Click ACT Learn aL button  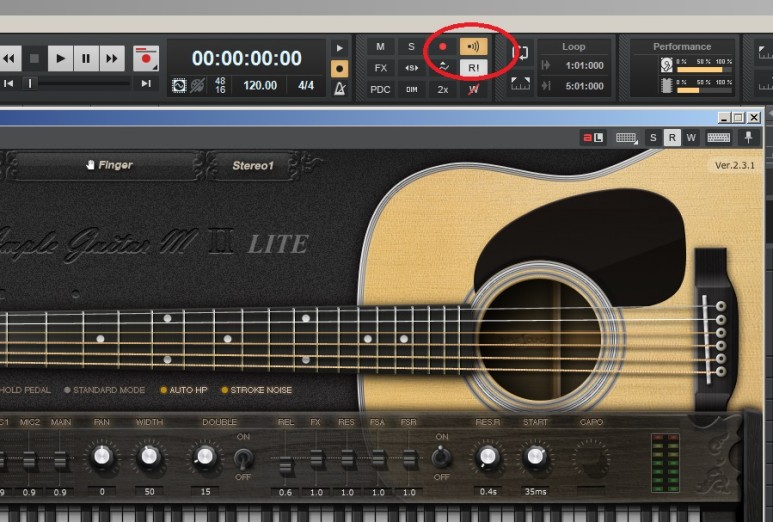(x=593, y=138)
